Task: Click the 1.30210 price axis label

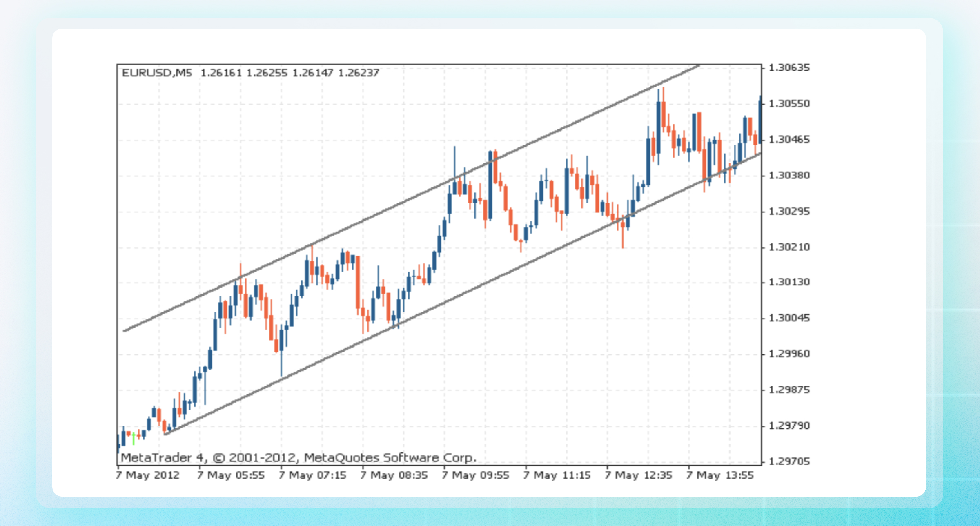Action: click(789, 247)
